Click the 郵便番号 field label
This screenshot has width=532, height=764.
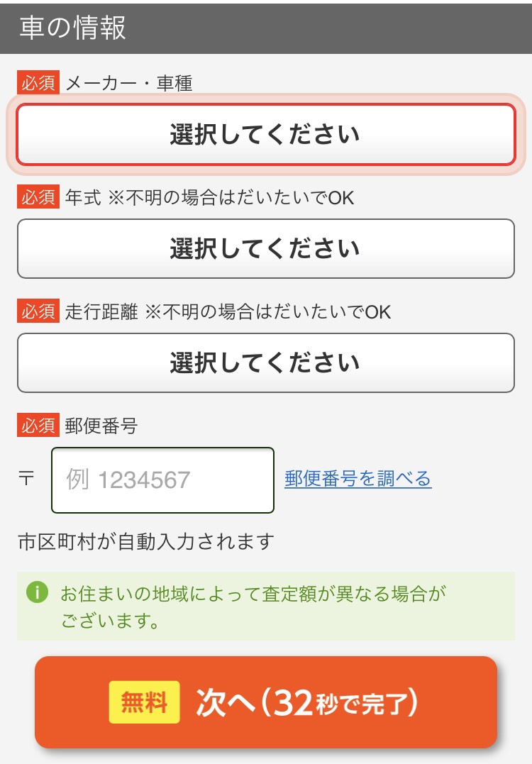tap(101, 426)
